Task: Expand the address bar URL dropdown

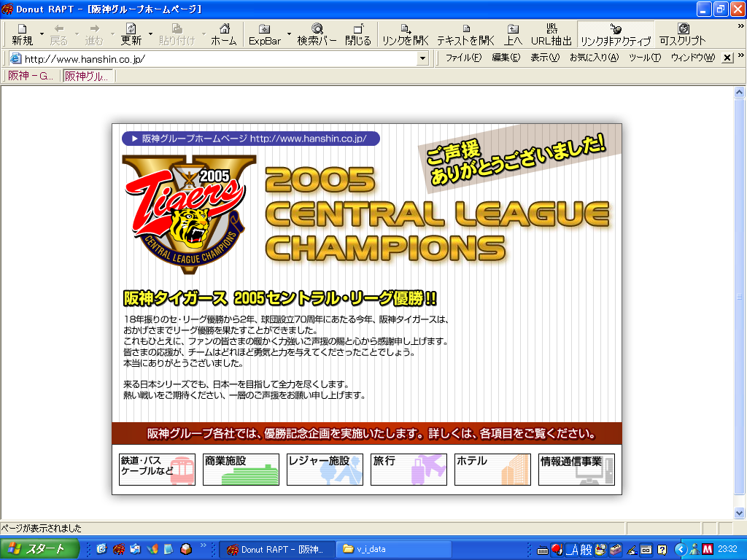Action: click(x=422, y=59)
